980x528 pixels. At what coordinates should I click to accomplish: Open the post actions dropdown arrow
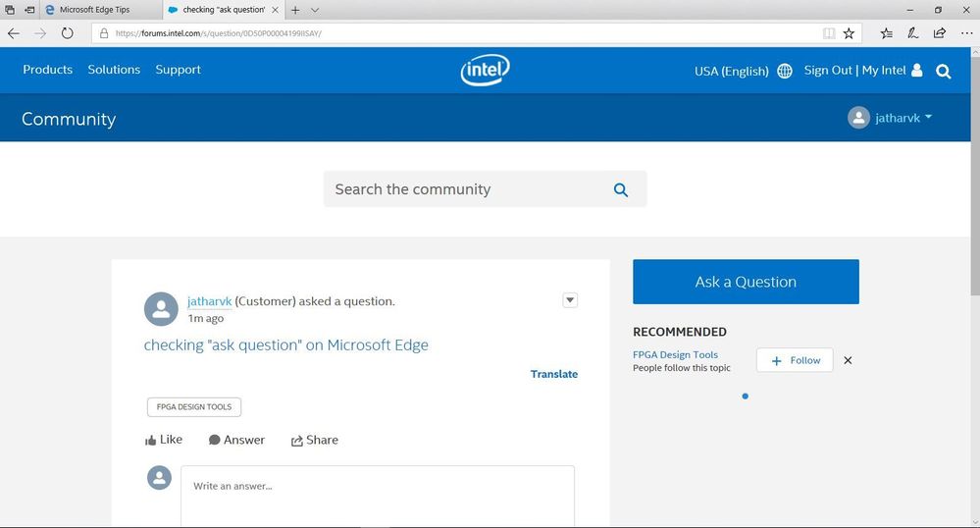click(x=570, y=300)
